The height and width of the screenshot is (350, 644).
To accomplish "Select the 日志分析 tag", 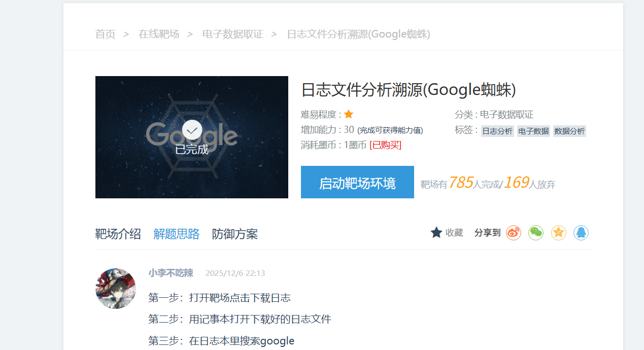I will (x=497, y=131).
